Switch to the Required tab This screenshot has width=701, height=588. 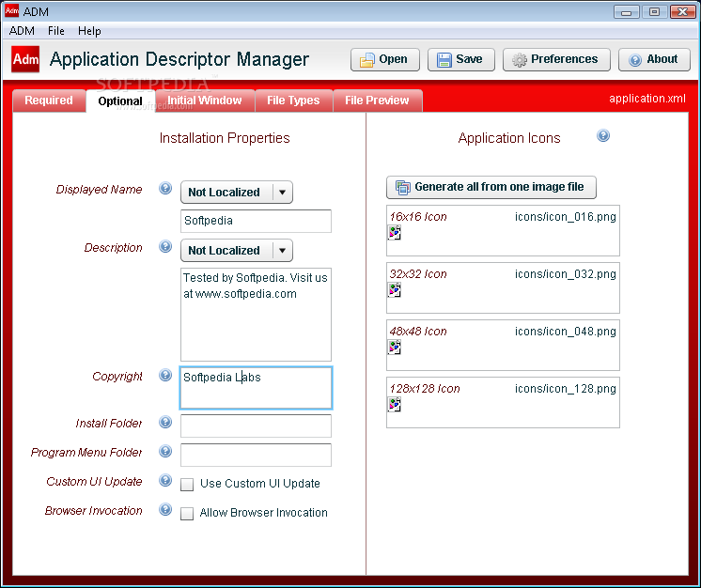(49, 101)
